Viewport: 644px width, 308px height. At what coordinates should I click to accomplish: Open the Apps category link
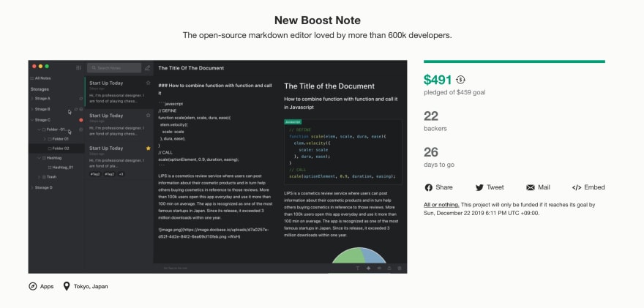coord(41,286)
